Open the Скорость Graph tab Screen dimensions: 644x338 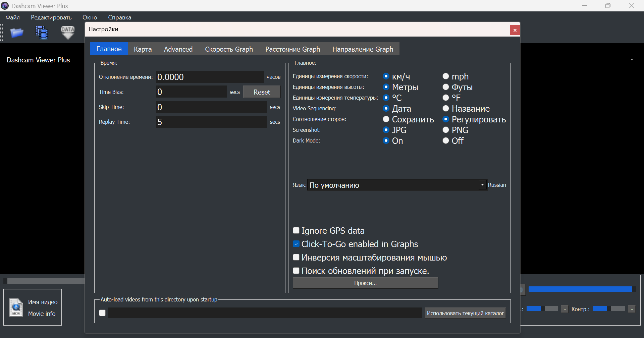pyautogui.click(x=229, y=49)
